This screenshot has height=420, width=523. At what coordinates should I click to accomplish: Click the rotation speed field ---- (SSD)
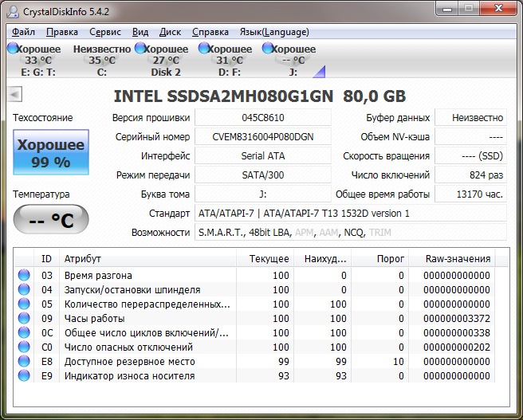pyautogui.click(x=470, y=155)
